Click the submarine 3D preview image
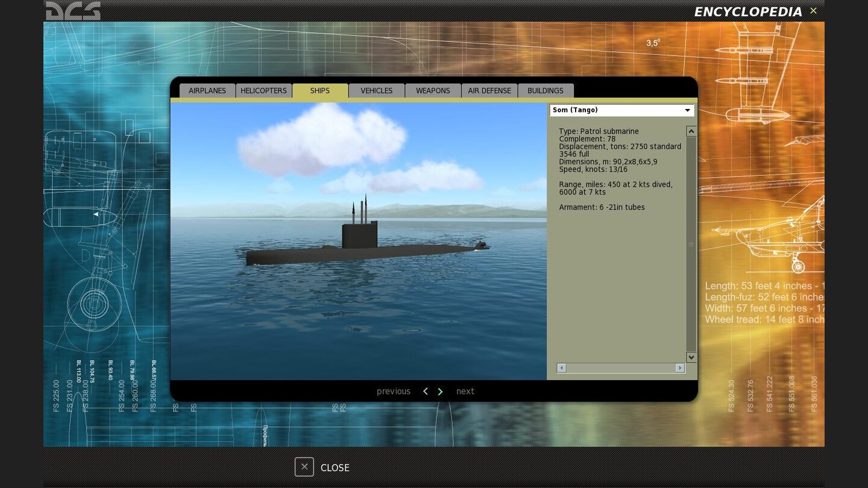 pos(358,241)
